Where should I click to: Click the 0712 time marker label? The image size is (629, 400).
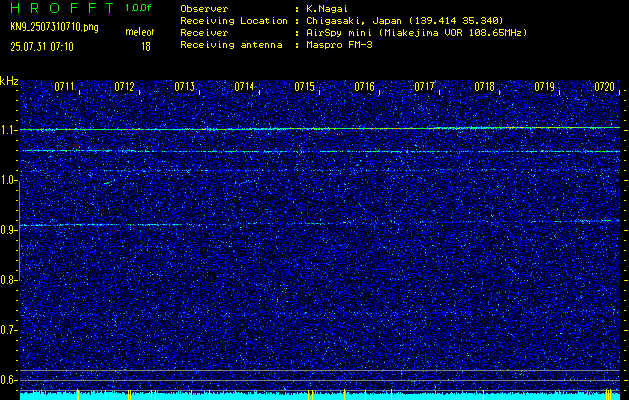124,86
